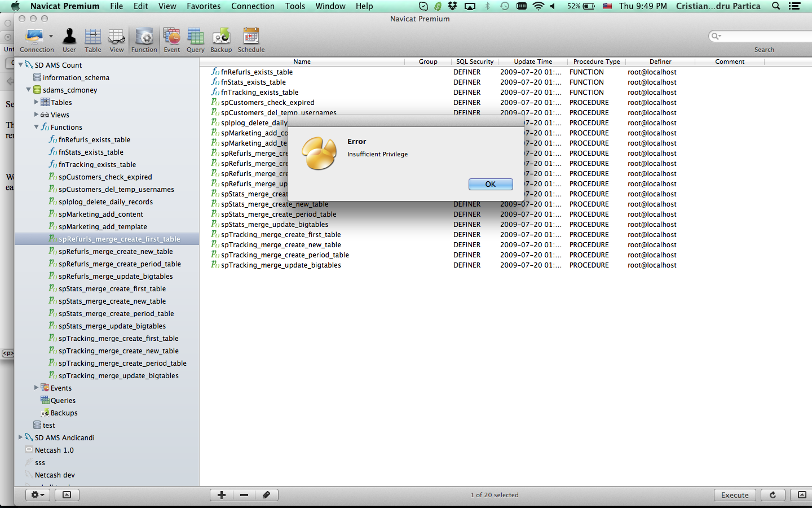Screen dimensions: 812x508
Task: Open the Wi-Fi status menu
Action: pos(539,6)
